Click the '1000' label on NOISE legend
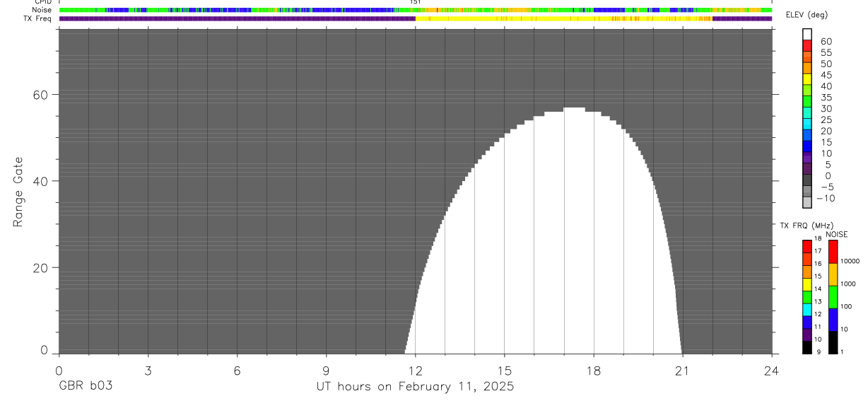 coord(847,284)
